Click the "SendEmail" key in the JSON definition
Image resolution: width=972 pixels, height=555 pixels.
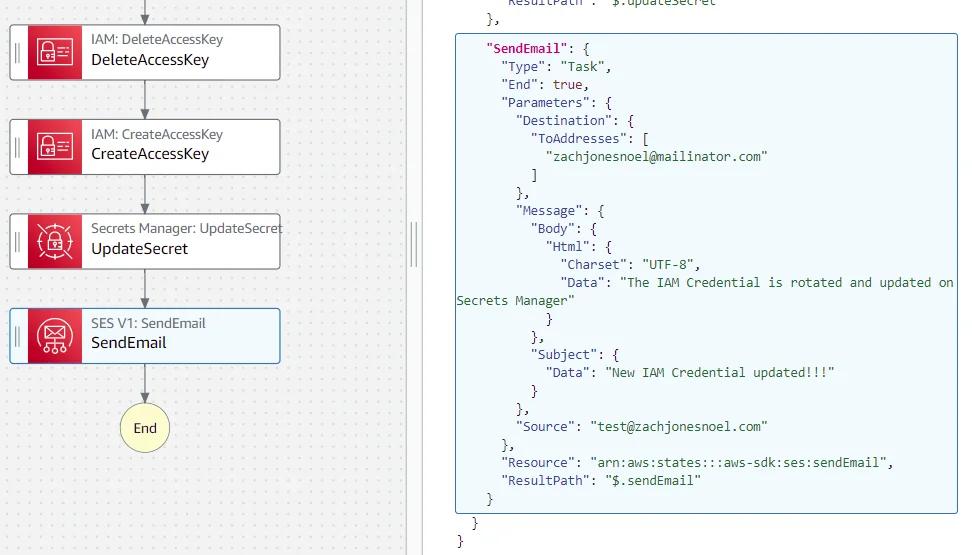(x=526, y=48)
